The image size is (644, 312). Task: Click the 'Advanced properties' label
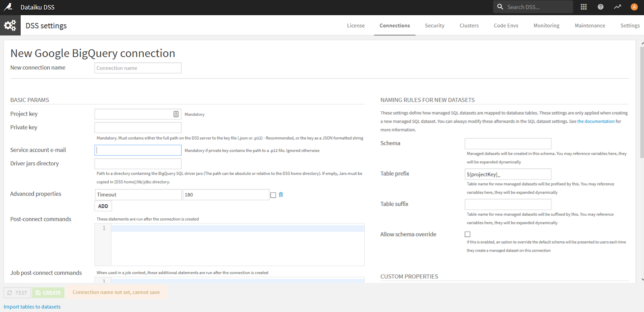tap(36, 194)
